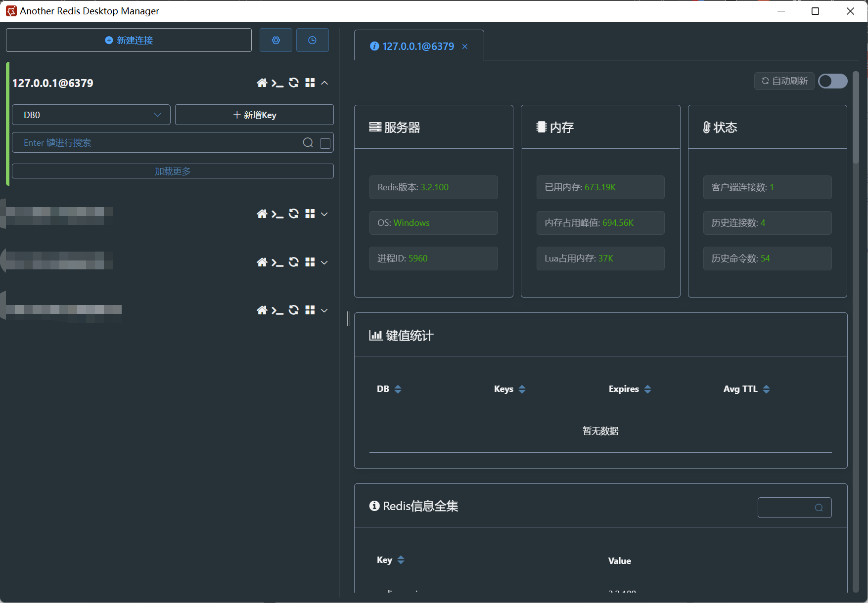Click the key search magnifier icon
The width and height of the screenshot is (868, 603).
pyautogui.click(x=308, y=143)
